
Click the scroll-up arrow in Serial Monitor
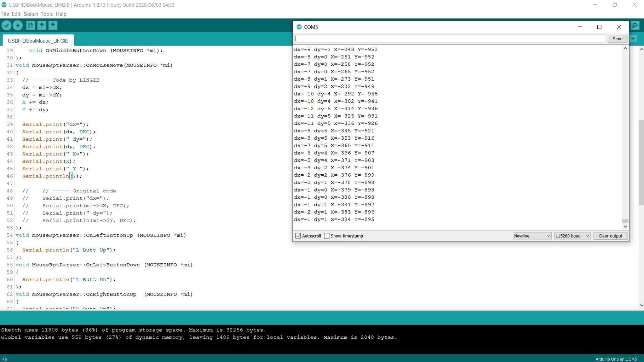click(625, 48)
